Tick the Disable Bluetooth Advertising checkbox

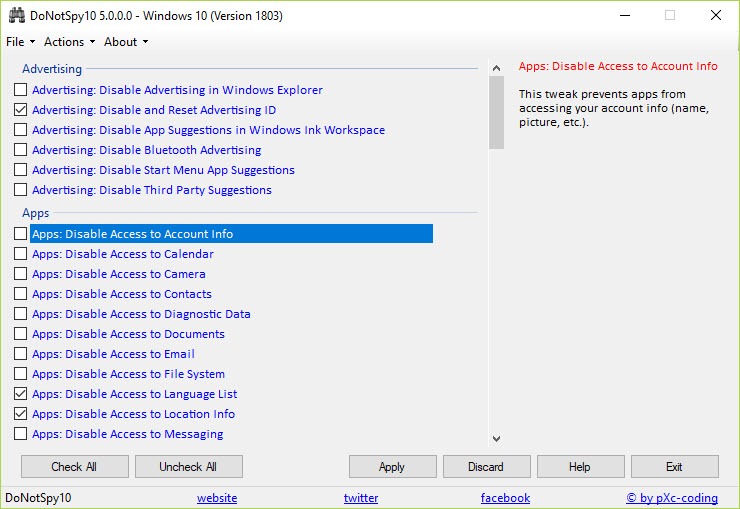pos(20,150)
